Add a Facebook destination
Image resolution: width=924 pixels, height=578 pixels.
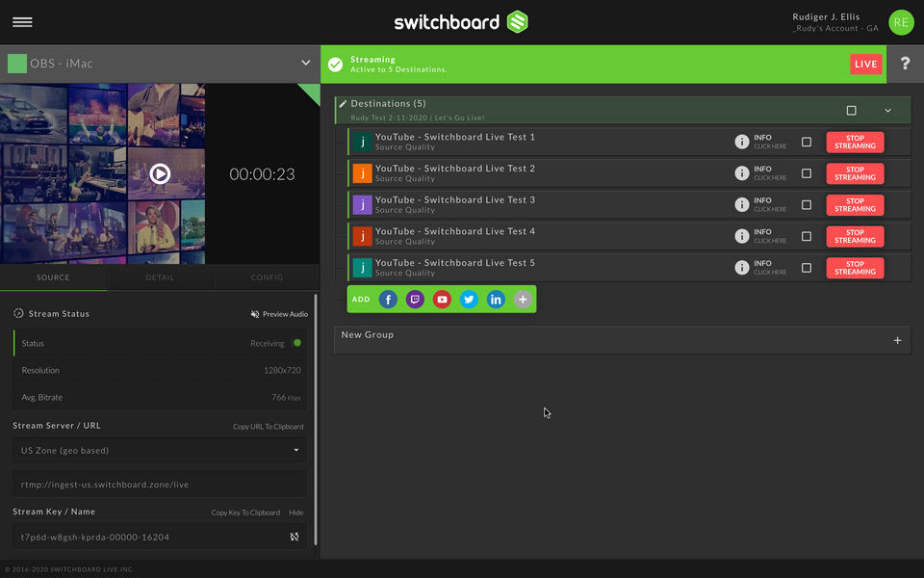coord(388,300)
